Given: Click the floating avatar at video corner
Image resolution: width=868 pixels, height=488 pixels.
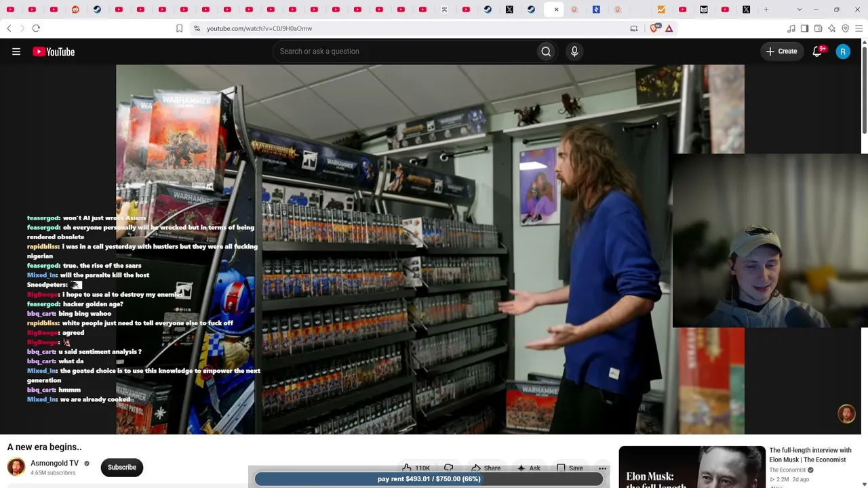Looking at the screenshot, I should coord(846,413).
